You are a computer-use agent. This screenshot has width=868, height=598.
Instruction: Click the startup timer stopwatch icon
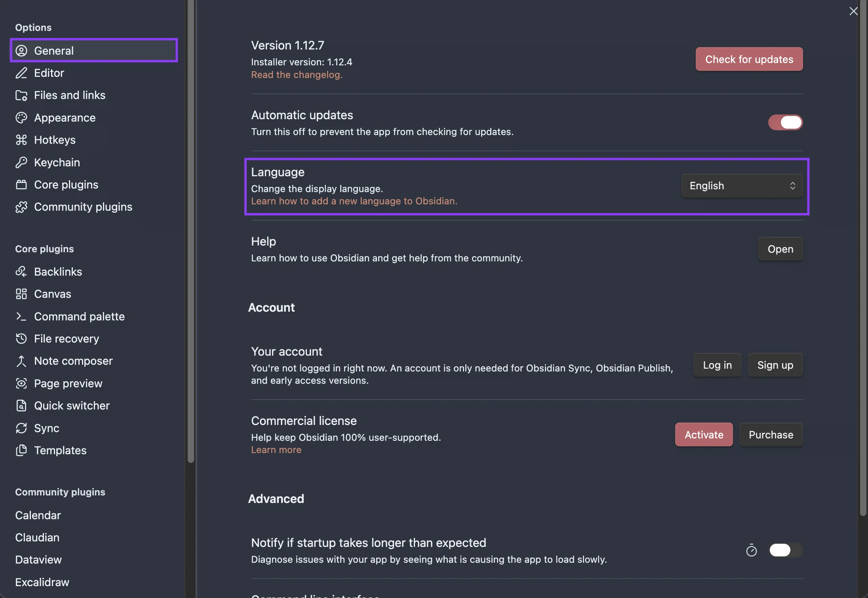pyautogui.click(x=752, y=550)
